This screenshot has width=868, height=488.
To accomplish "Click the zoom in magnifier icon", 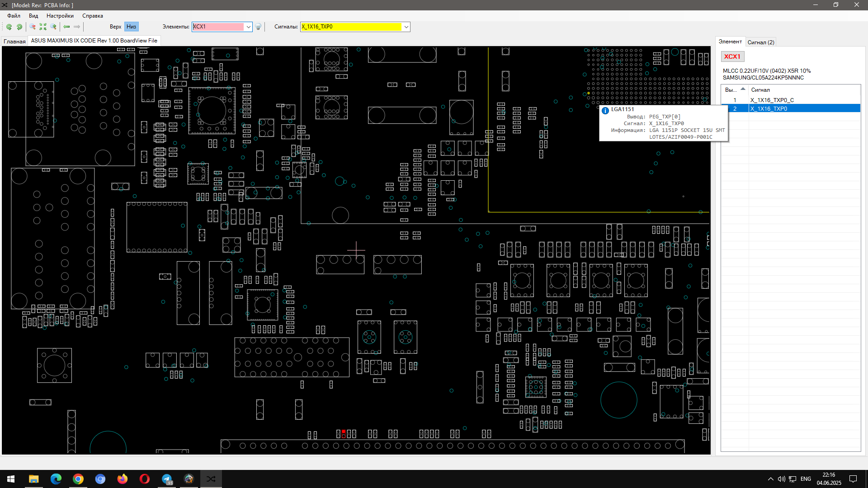I will click(53, 27).
